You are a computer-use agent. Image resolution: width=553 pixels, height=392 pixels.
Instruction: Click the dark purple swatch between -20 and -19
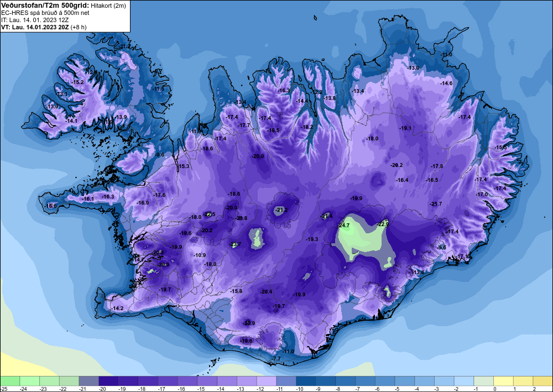click(x=108, y=381)
